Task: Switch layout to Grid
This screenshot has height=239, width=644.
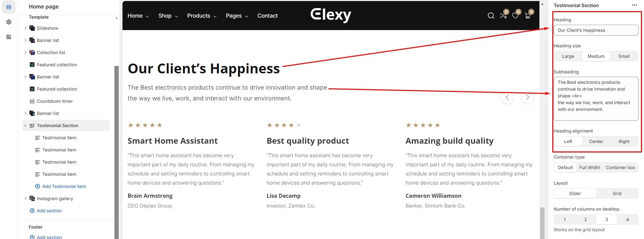Action: 617,194
